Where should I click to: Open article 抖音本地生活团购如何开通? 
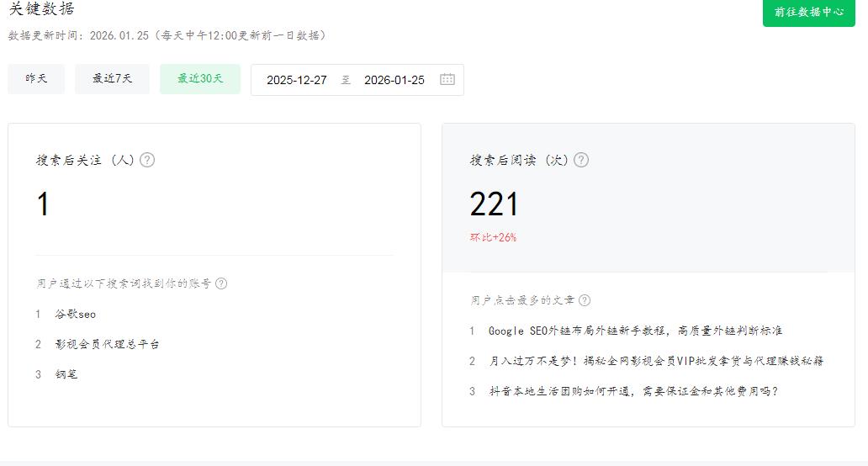[x=633, y=391]
